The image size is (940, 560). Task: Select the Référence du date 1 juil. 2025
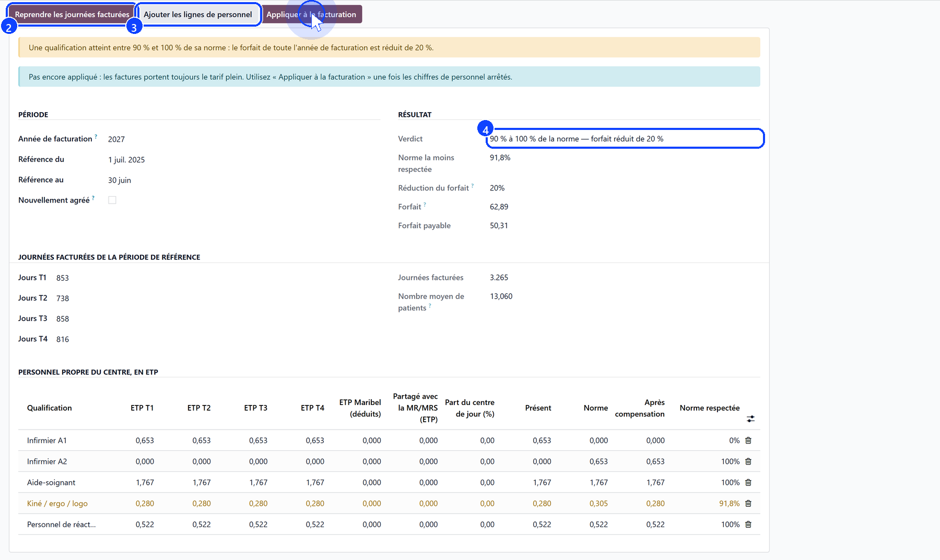126,160
